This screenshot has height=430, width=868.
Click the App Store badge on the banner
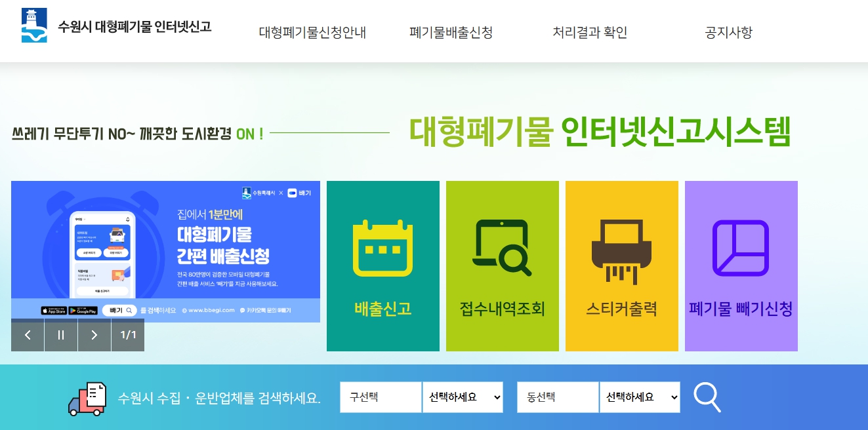click(54, 311)
